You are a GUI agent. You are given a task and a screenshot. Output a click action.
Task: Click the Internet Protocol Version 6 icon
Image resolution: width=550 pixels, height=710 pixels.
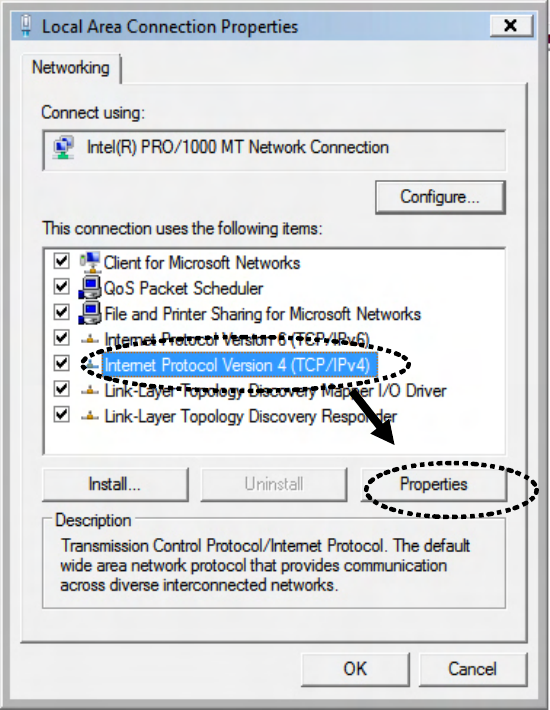coord(90,339)
